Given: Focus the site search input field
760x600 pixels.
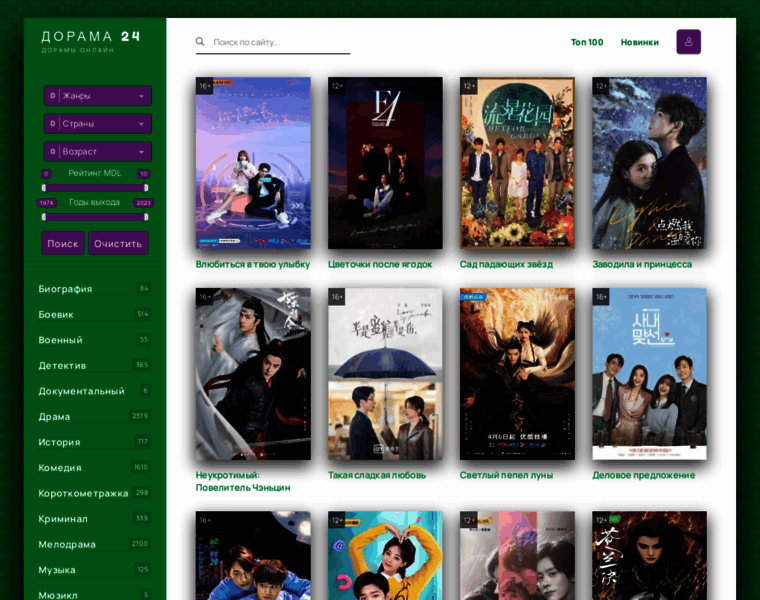Looking at the screenshot, I should 280,42.
